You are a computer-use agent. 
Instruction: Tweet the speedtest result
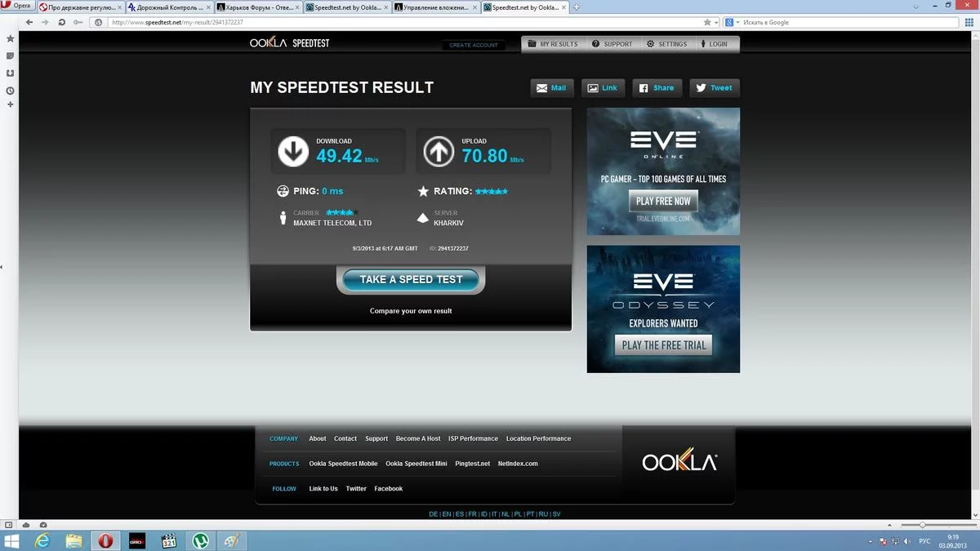[714, 88]
